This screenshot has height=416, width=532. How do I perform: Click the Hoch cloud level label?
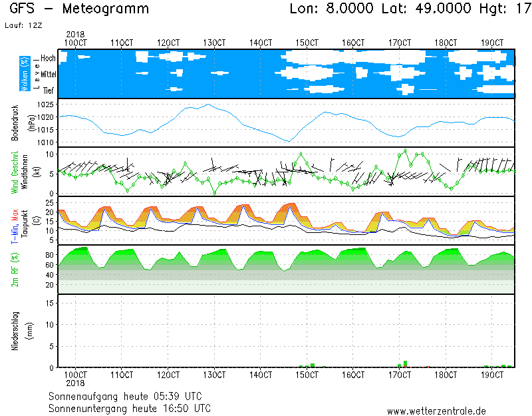(48, 58)
